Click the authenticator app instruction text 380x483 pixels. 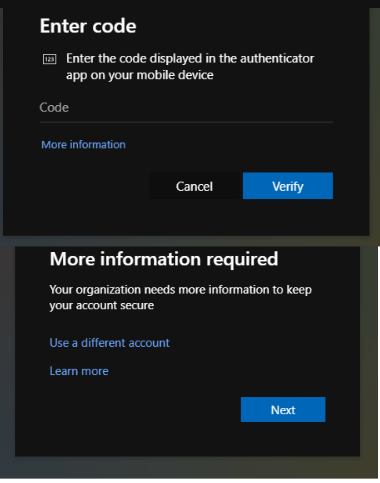point(190,67)
